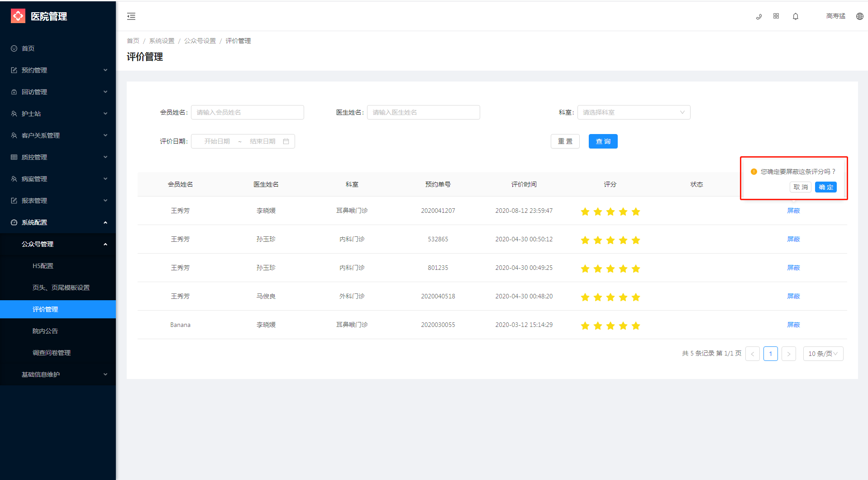The width and height of the screenshot is (868, 480).
Task: Click the 预约管理 edit icon in sidebar
Action: (x=14, y=70)
